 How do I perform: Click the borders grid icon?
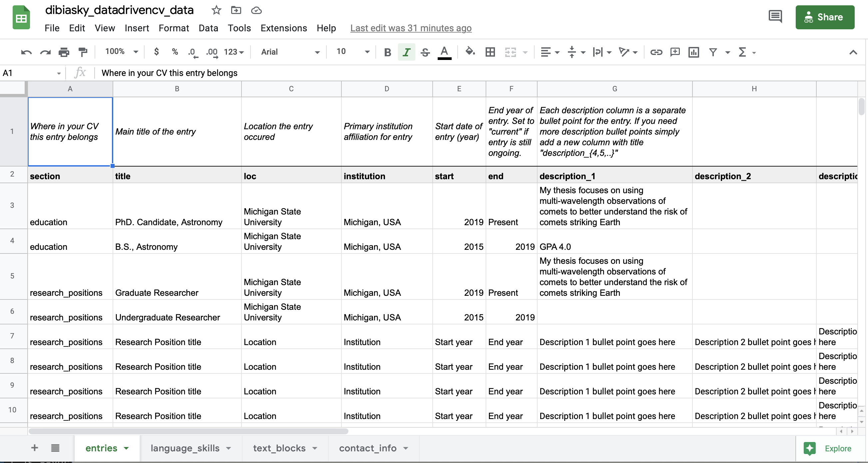pos(490,52)
